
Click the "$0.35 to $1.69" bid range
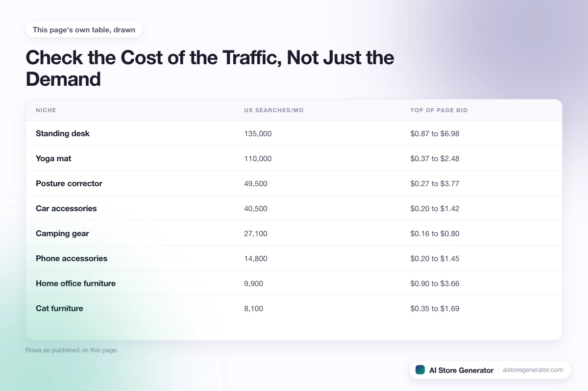click(x=435, y=308)
